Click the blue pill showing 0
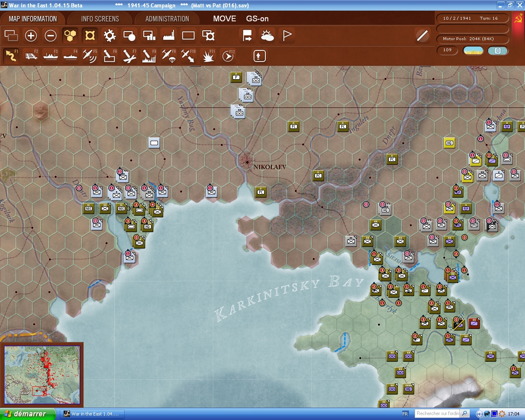Image resolution: width=525 pixels, height=420 pixels. click(498, 50)
